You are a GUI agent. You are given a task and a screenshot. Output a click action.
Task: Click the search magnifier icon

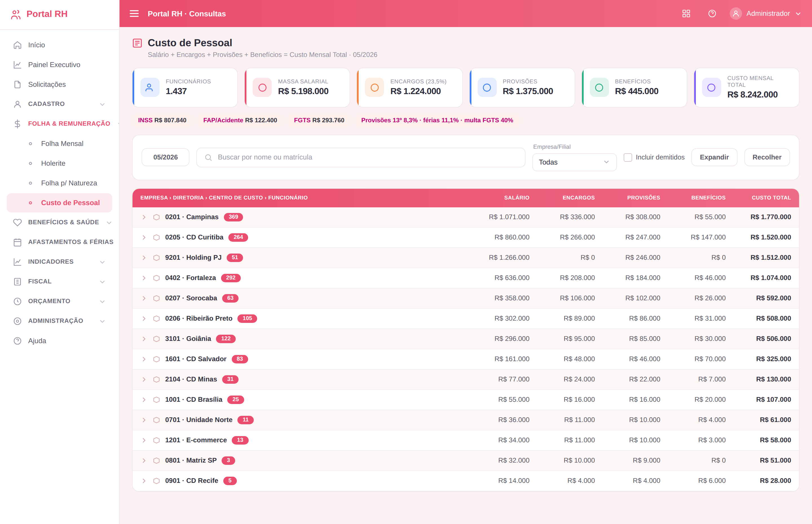coord(208,157)
